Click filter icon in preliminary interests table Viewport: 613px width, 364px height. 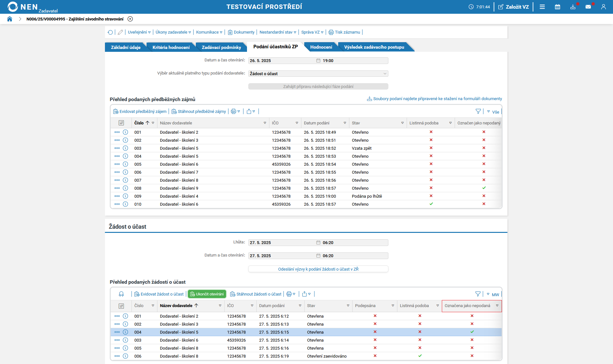tap(478, 111)
